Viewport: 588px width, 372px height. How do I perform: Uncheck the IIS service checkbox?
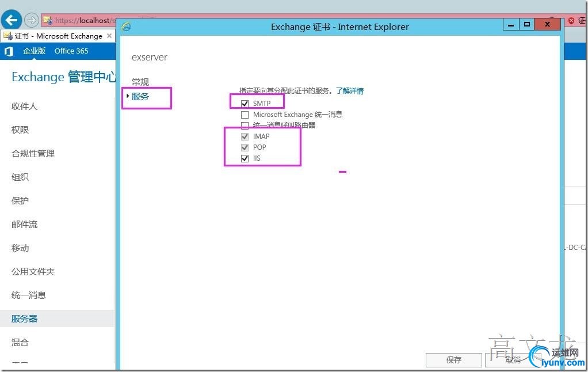click(x=245, y=158)
